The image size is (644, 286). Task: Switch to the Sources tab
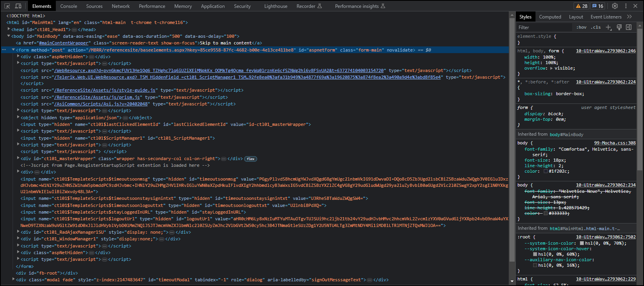94,6
